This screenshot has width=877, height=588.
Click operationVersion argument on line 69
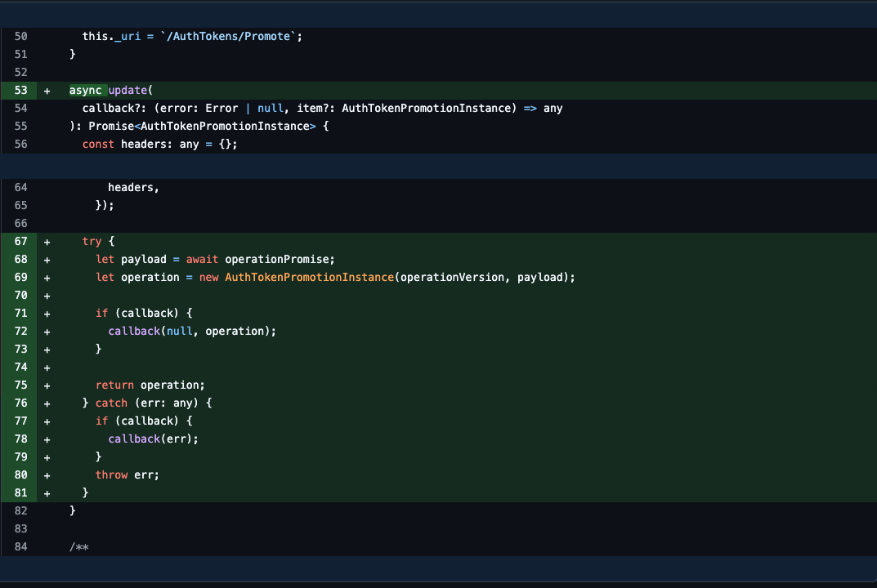click(452, 277)
